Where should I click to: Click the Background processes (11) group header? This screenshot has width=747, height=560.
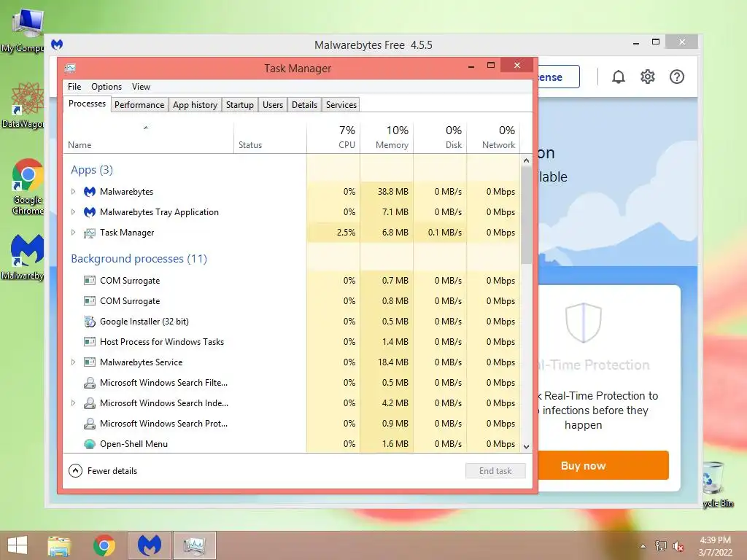[x=139, y=259]
